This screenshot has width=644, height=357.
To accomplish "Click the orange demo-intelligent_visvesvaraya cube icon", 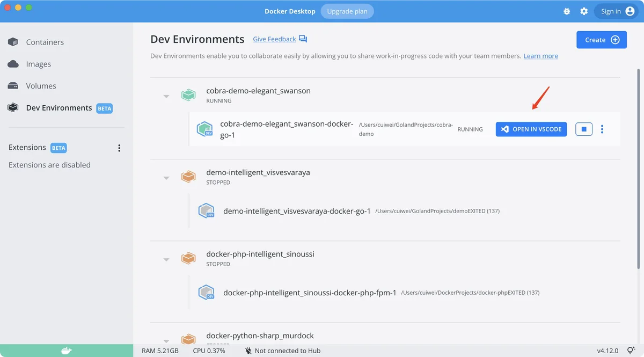I will (188, 177).
